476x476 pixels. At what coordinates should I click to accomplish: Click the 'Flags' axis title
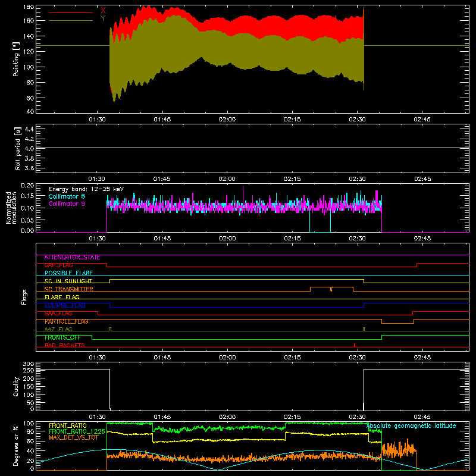(x=24, y=297)
